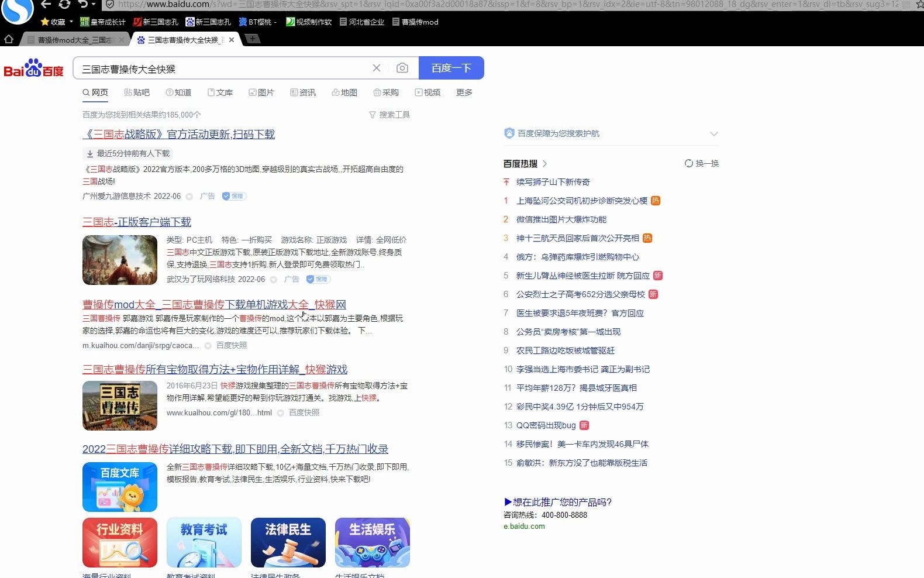
Task: Select the 地图 search tab
Action: pos(344,92)
